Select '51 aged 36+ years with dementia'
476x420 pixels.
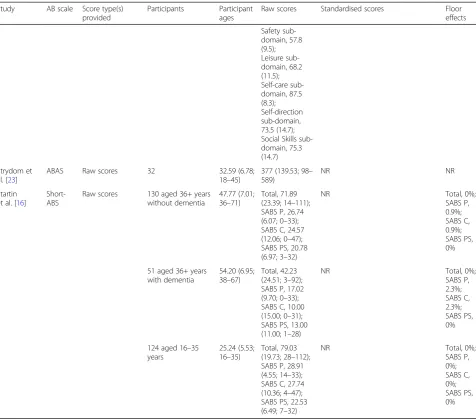point(177,275)
